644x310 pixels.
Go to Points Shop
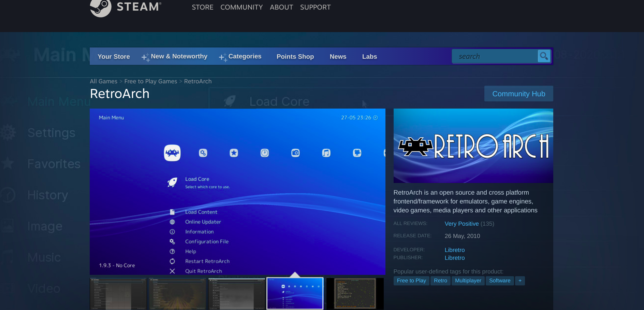[x=295, y=57]
